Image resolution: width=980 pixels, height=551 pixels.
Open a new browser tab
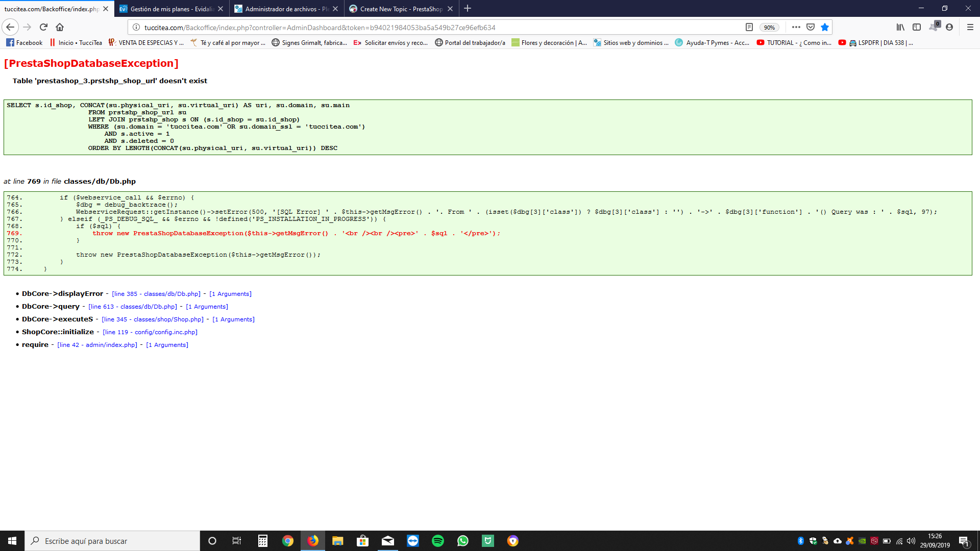point(468,9)
